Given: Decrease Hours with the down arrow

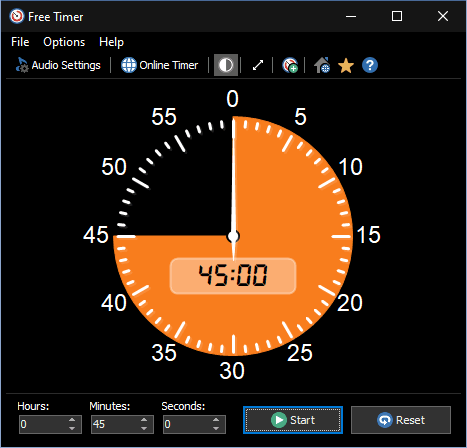Looking at the screenshot, I should point(72,428).
